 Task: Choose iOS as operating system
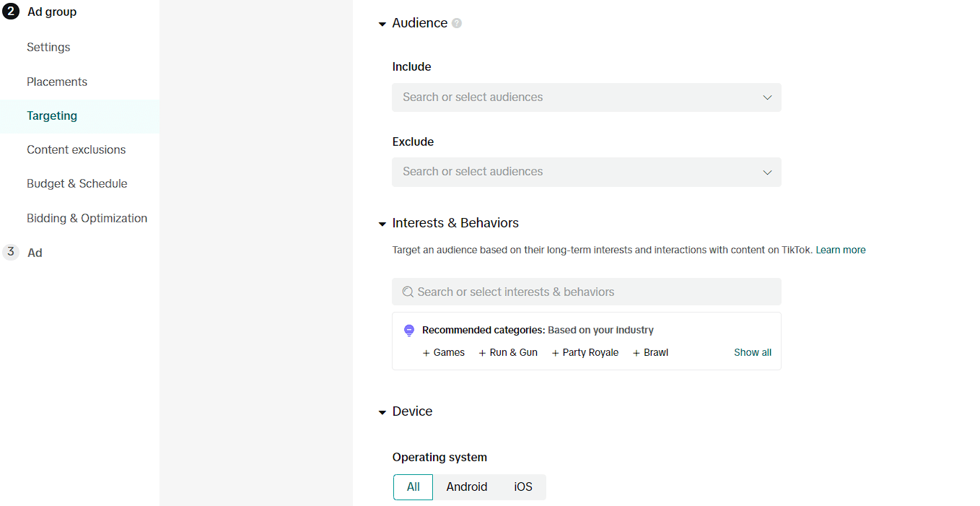coord(523,487)
